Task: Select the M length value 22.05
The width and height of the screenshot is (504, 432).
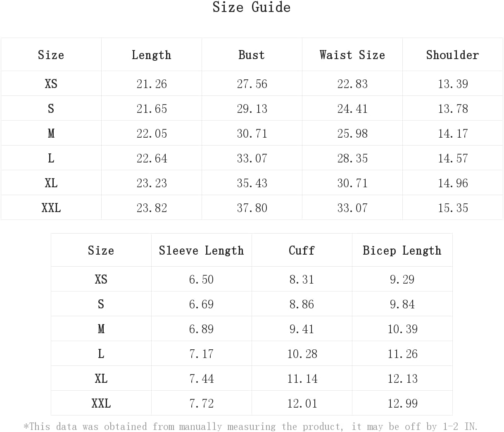Action: tap(152, 133)
